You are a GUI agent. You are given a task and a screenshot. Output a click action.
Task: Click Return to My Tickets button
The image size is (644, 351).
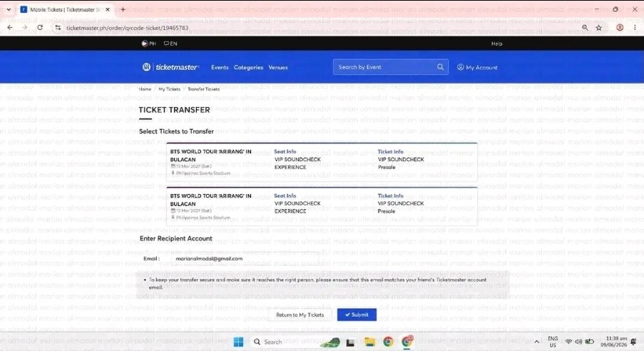pos(300,315)
